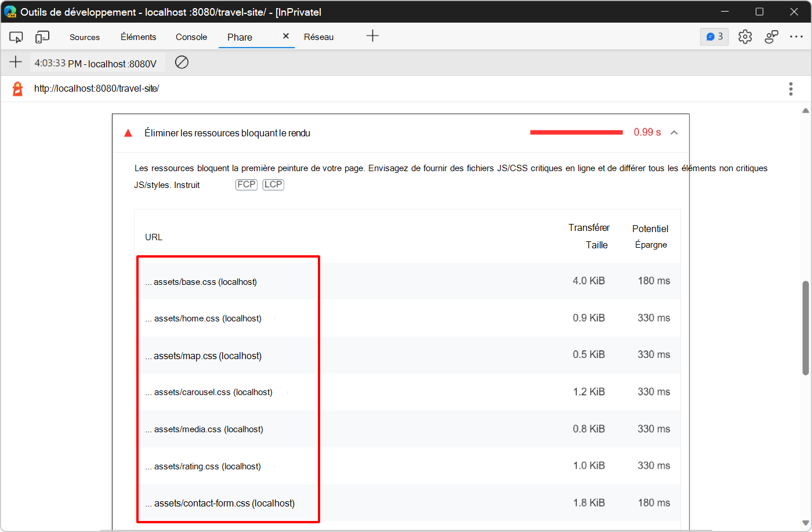Click the red triangle audit fail icon
This screenshot has width=812, height=532.
[x=128, y=133]
